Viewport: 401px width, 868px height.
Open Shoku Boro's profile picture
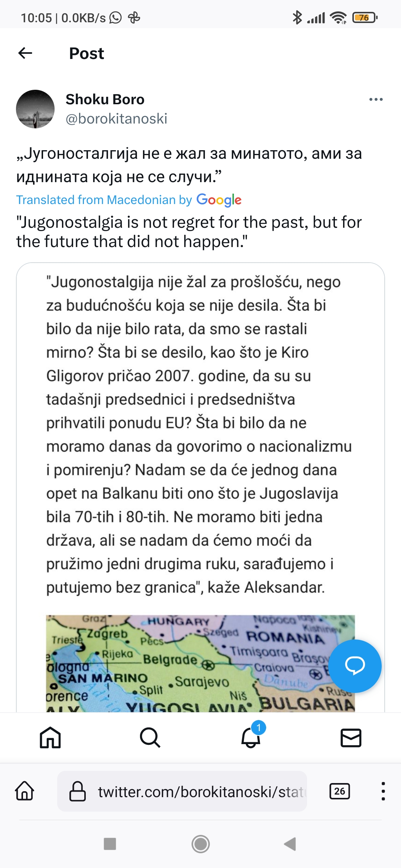pyautogui.click(x=35, y=109)
